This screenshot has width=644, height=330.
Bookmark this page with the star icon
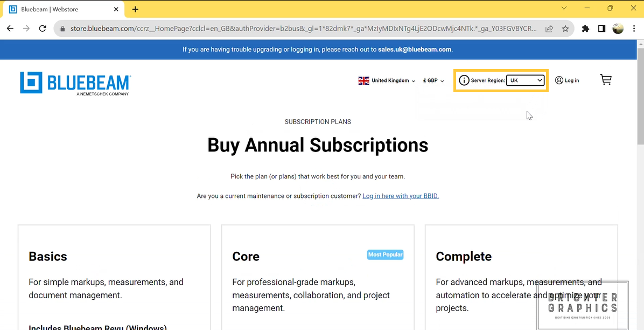[x=565, y=29]
